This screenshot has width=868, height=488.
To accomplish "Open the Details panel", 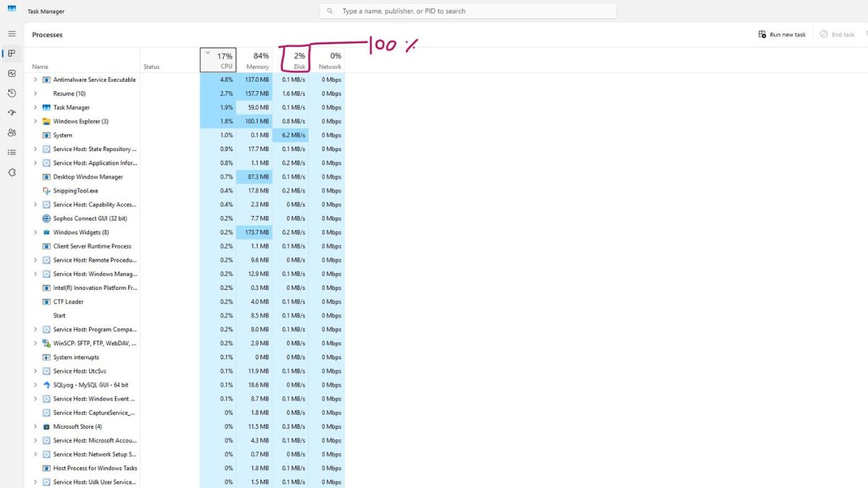I will (12, 152).
